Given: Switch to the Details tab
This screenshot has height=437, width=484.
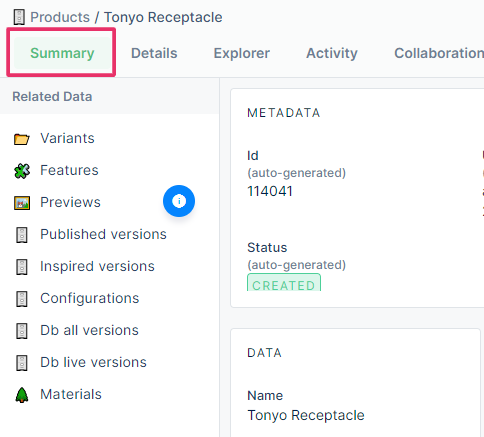Looking at the screenshot, I should 154,53.
